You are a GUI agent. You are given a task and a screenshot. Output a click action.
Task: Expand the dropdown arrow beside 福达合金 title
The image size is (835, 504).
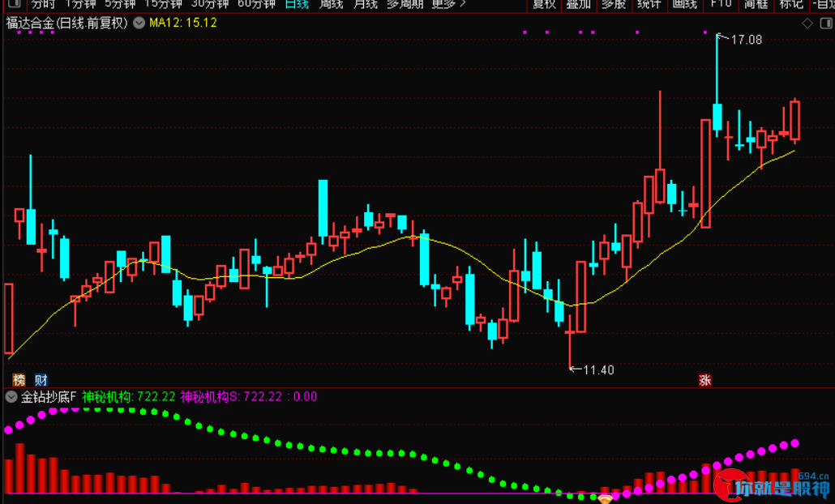click(x=139, y=23)
